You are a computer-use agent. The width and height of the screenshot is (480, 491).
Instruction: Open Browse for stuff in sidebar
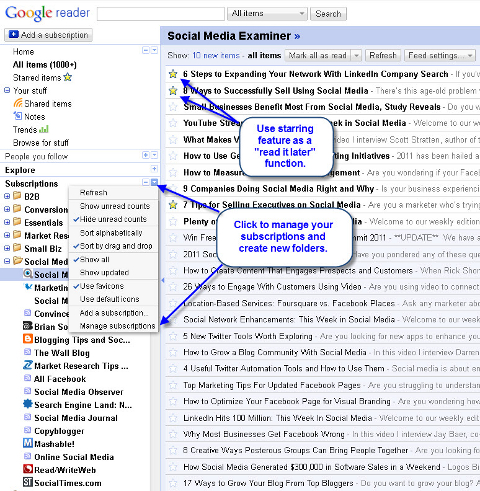tap(41, 143)
